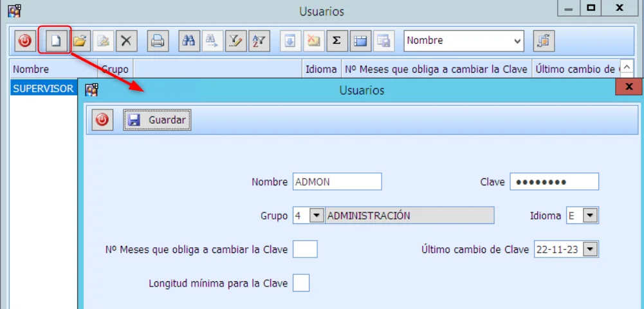Open the Idioma language dropdown

pos(591,216)
